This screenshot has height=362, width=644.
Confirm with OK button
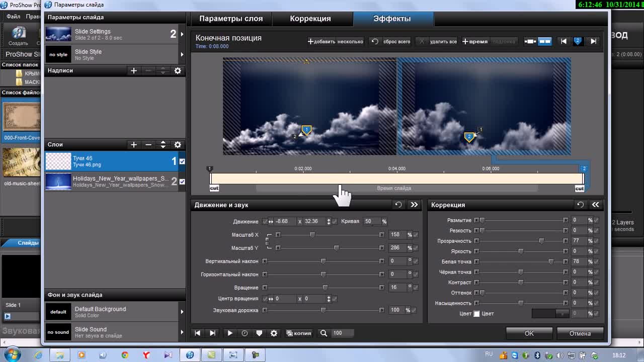pos(529,333)
